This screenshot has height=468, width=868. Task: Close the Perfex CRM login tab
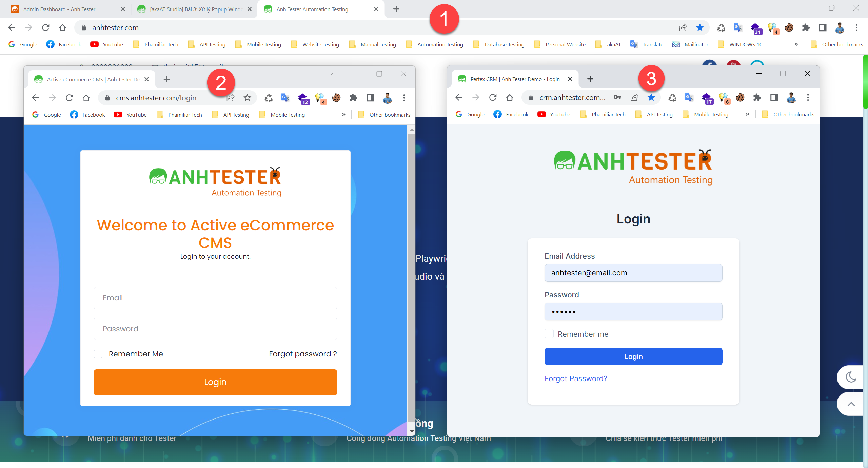570,79
